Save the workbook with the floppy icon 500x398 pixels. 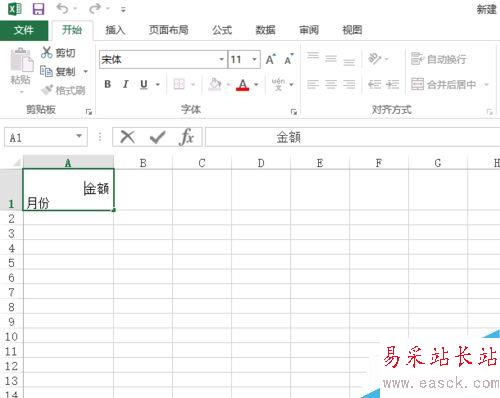point(38,9)
